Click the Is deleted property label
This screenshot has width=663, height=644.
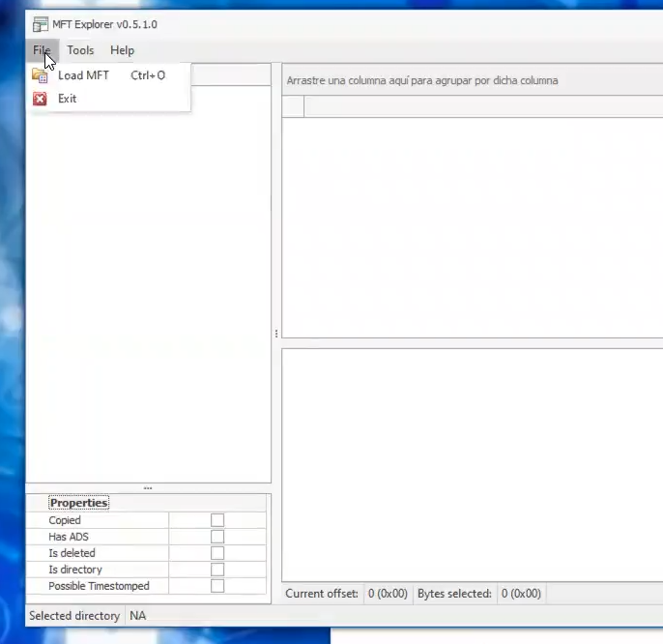point(72,553)
